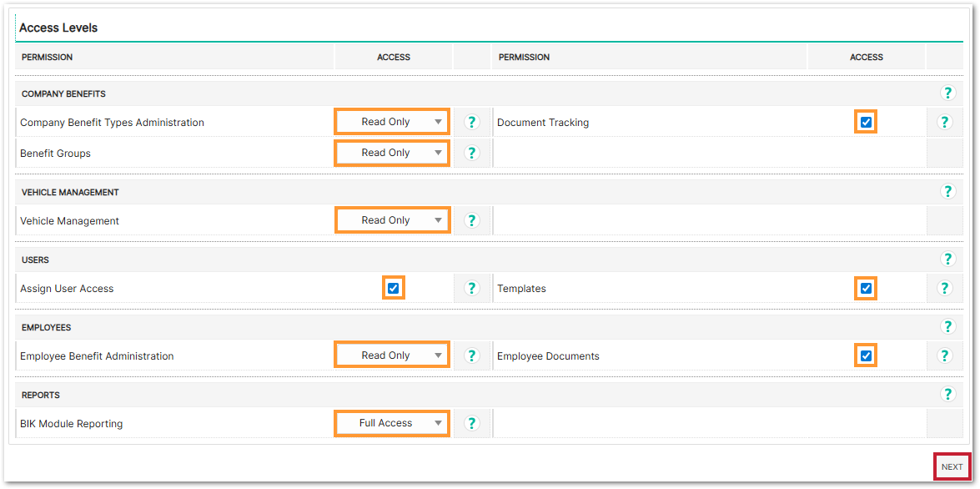
Task: Uncheck the Document Tracking access checkbox
Action: (866, 123)
